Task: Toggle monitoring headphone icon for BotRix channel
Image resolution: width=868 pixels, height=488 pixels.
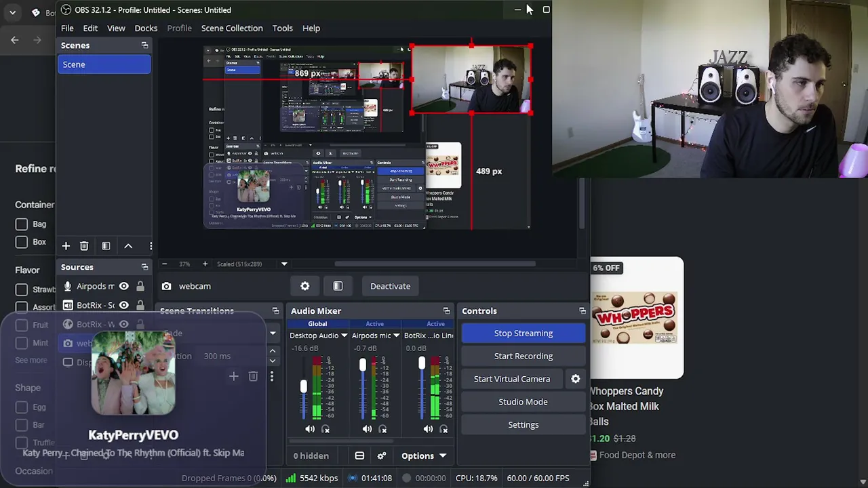Action: point(443,429)
